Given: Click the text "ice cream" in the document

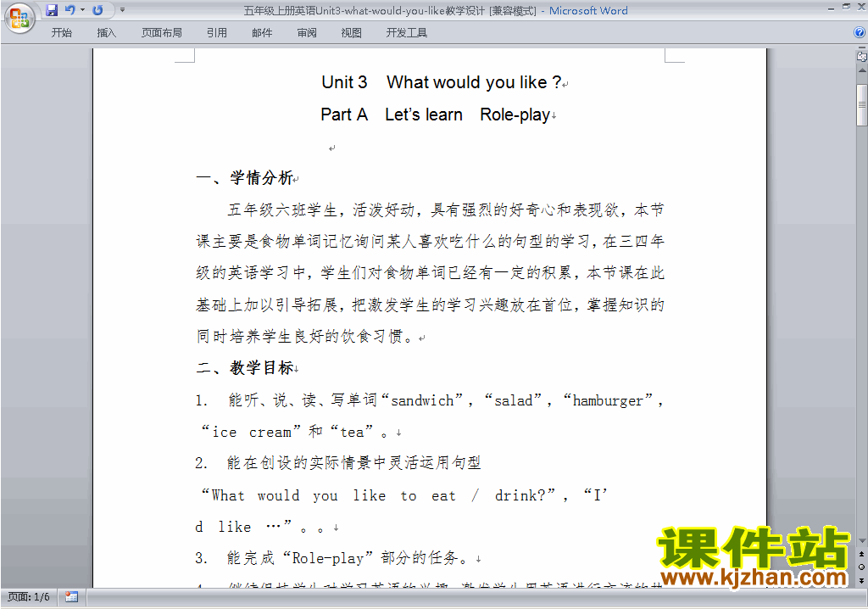Looking at the screenshot, I should [x=252, y=432].
